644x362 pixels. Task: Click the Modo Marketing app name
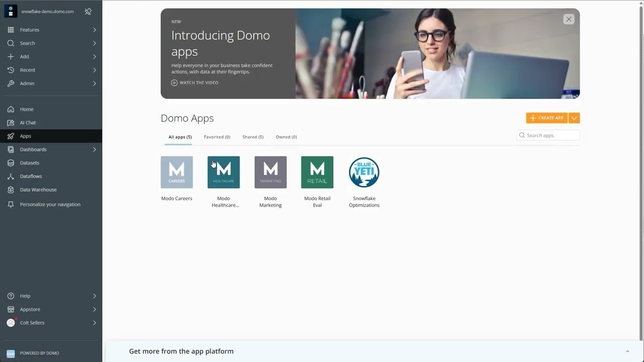[x=271, y=202]
